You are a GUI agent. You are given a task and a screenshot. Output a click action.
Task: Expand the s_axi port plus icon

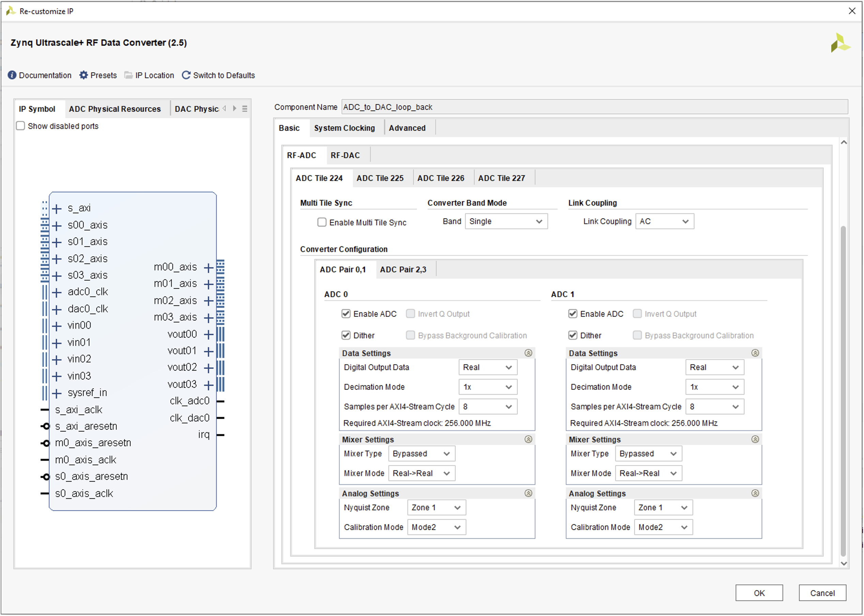coord(57,209)
